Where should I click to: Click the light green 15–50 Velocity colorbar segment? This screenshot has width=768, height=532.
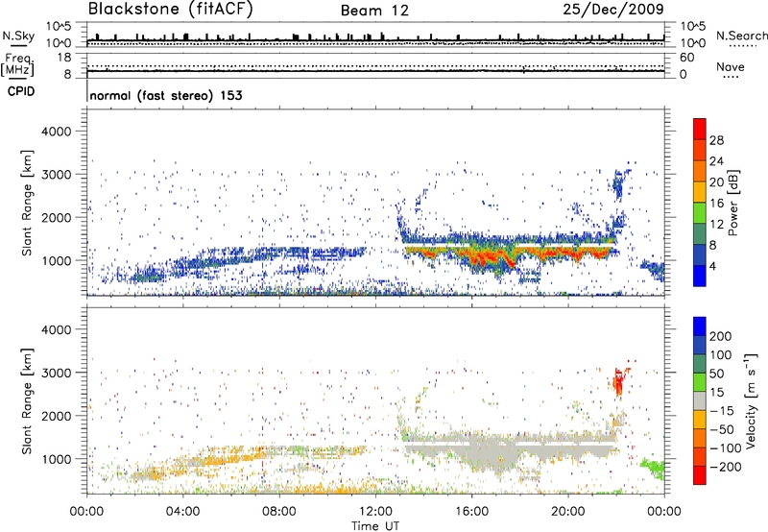pos(700,382)
